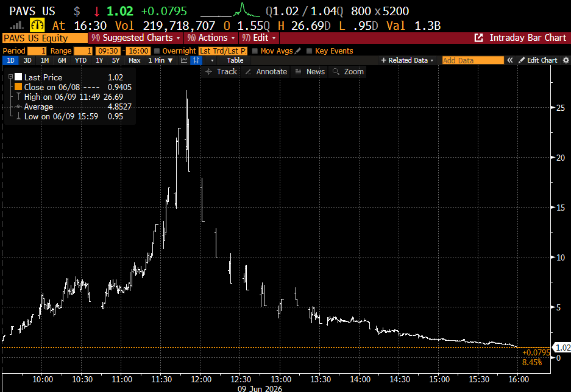Open the Actions dropdown menu
The width and height of the screenshot is (571, 392).
211,38
